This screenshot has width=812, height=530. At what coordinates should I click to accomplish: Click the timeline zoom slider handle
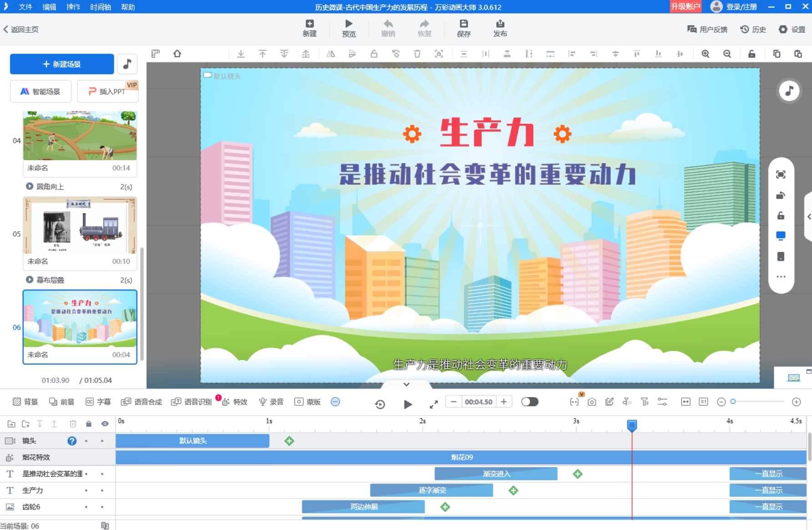733,402
